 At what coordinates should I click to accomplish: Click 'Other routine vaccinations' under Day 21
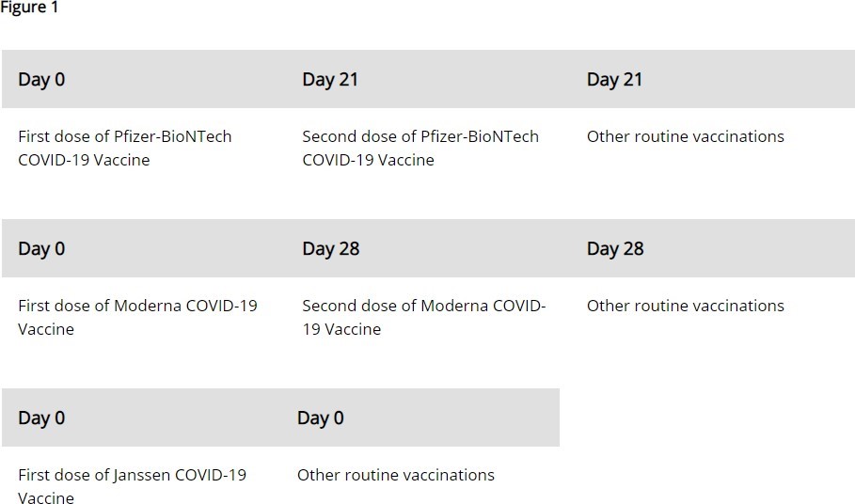[x=685, y=136]
